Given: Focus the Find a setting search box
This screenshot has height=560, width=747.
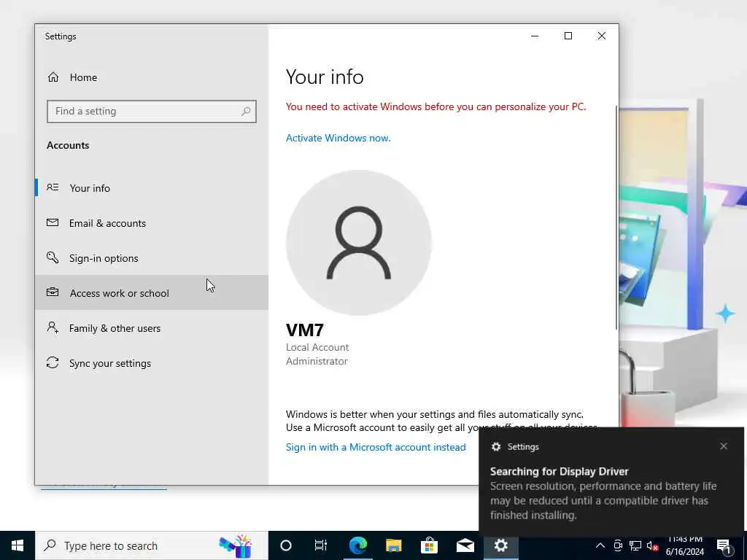Looking at the screenshot, I should 152,112.
